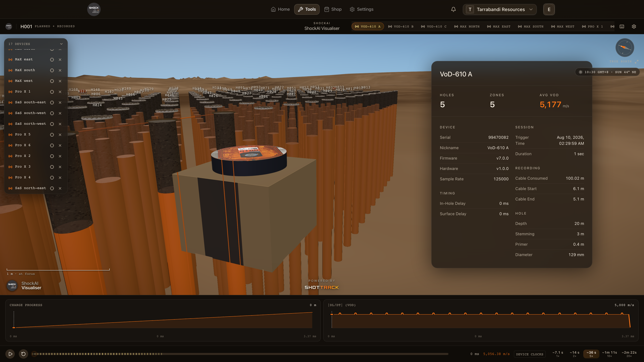Click the small ShockAI badge beside H001
Viewport: 644px width, 362px height.
[9, 26]
